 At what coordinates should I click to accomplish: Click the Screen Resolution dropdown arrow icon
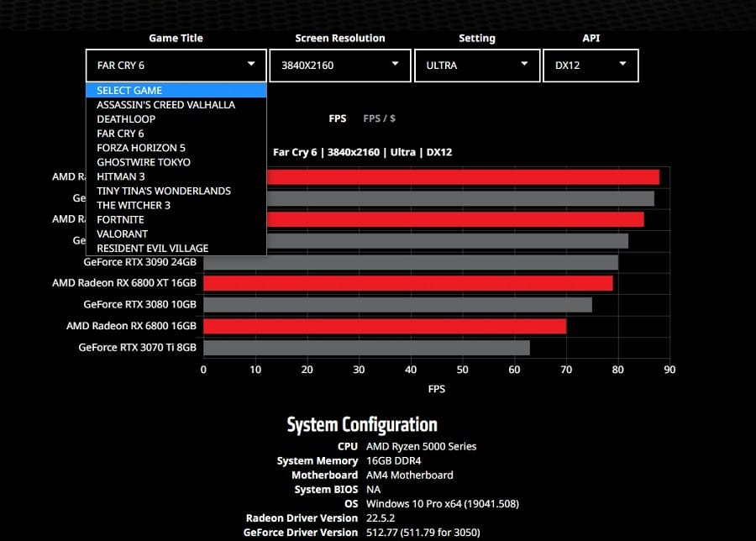(394, 65)
